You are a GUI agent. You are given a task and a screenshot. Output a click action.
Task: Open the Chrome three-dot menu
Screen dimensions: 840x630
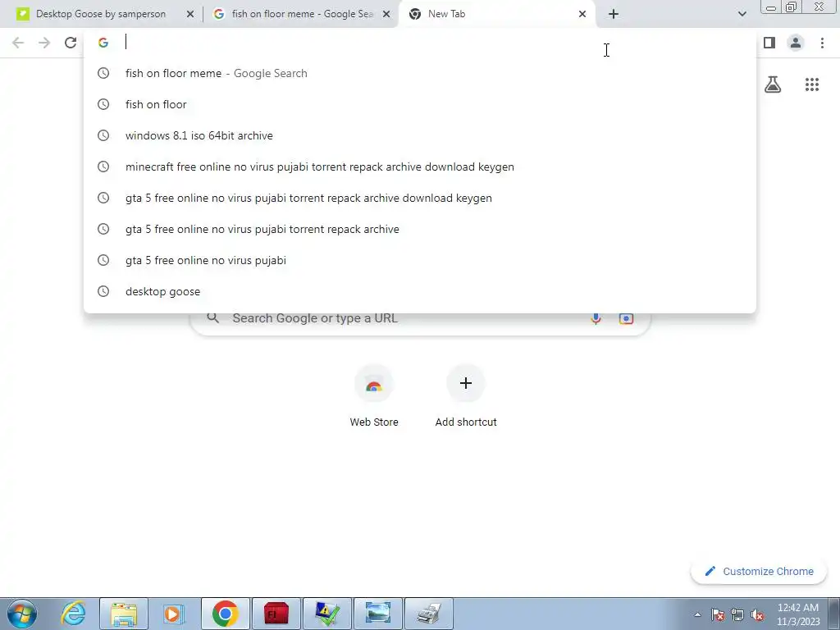[822, 43]
